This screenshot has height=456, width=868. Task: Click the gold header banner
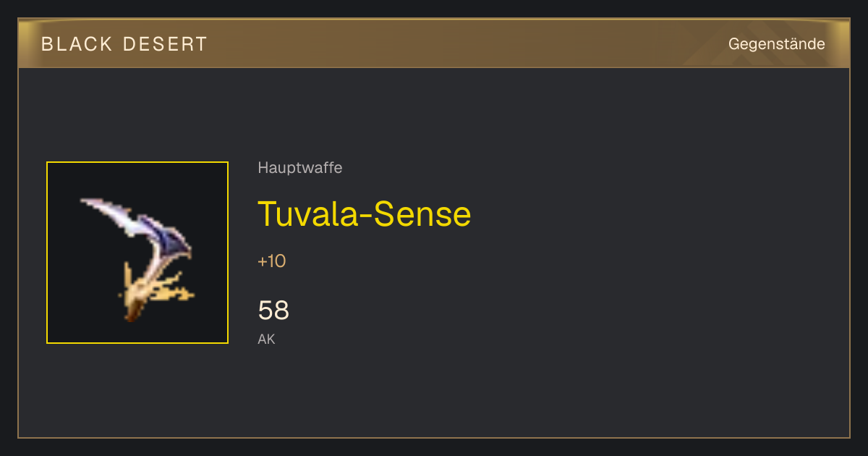pyautogui.click(x=434, y=43)
